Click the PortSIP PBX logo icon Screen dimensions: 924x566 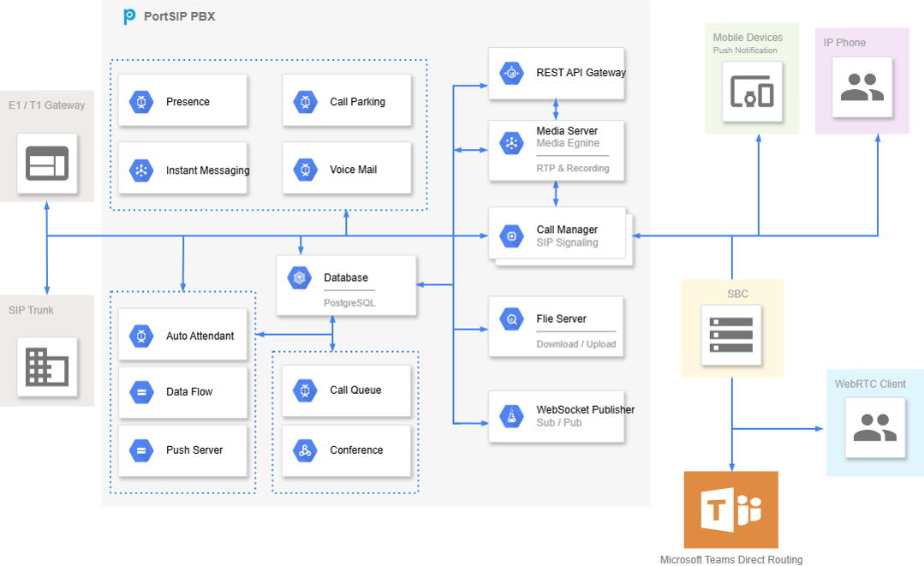pyautogui.click(x=129, y=16)
